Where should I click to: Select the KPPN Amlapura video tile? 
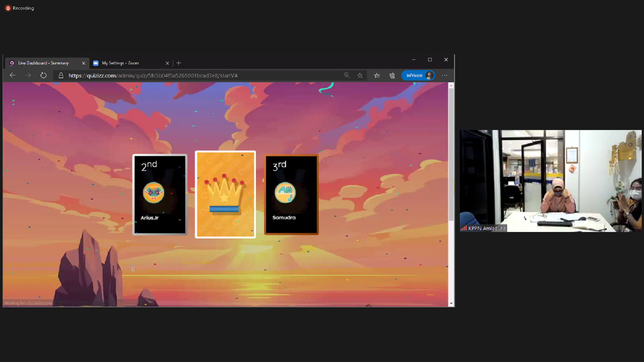click(551, 181)
